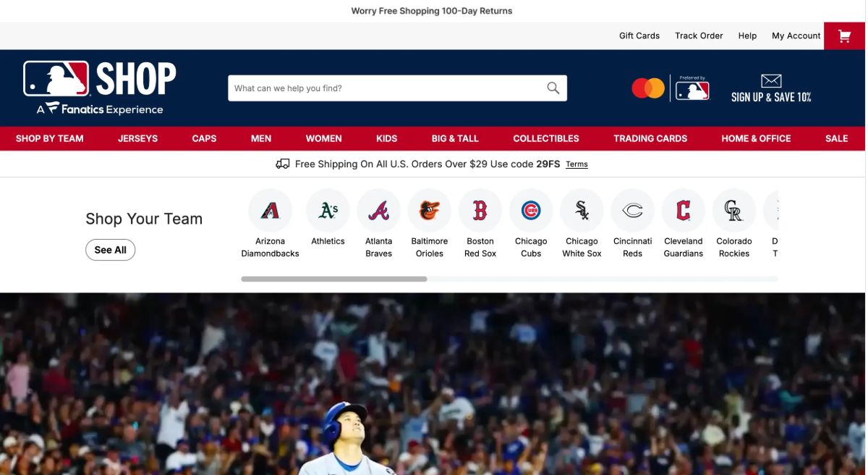868x475 pixels.
Task: Open the Track Order link
Action: 699,35
